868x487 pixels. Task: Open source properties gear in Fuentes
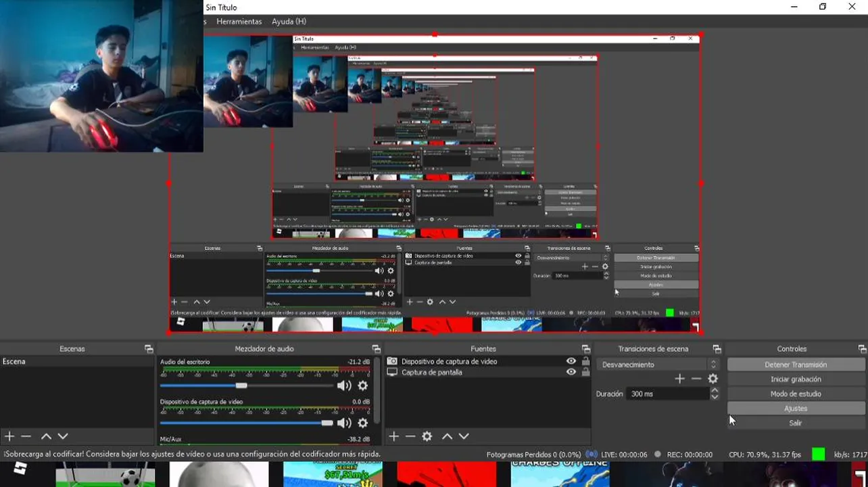(x=427, y=436)
